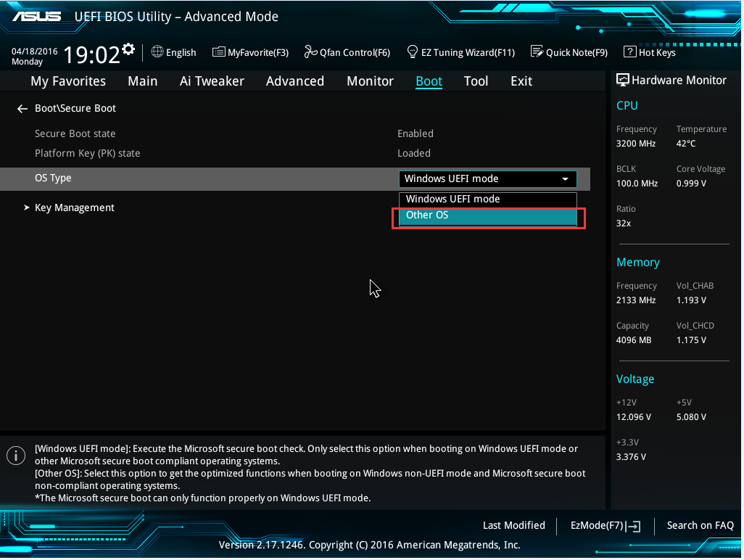The width and height of the screenshot is (744, 560).
Task: Launch the EZ Tuning Wizard
Action: (461, 52)
